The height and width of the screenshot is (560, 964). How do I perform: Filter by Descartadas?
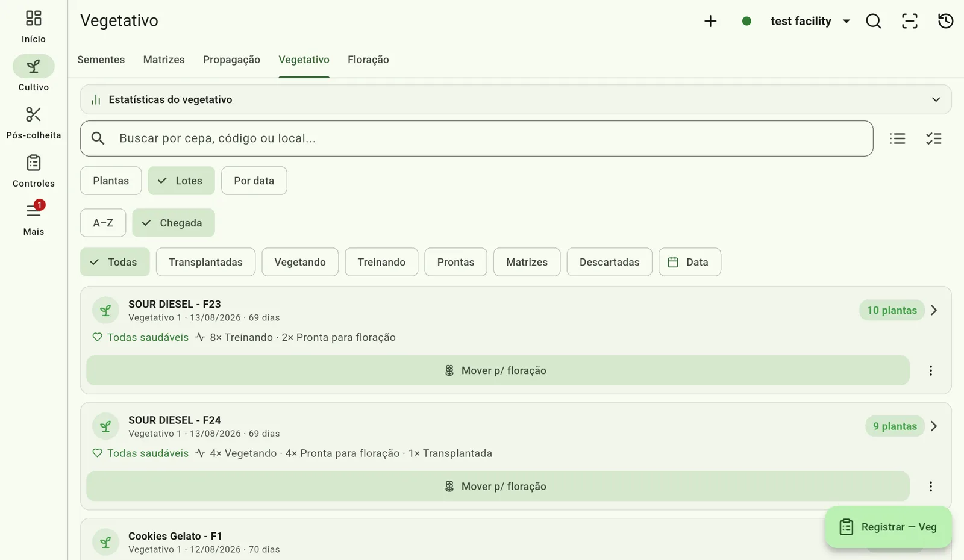[x=609, y=262]
